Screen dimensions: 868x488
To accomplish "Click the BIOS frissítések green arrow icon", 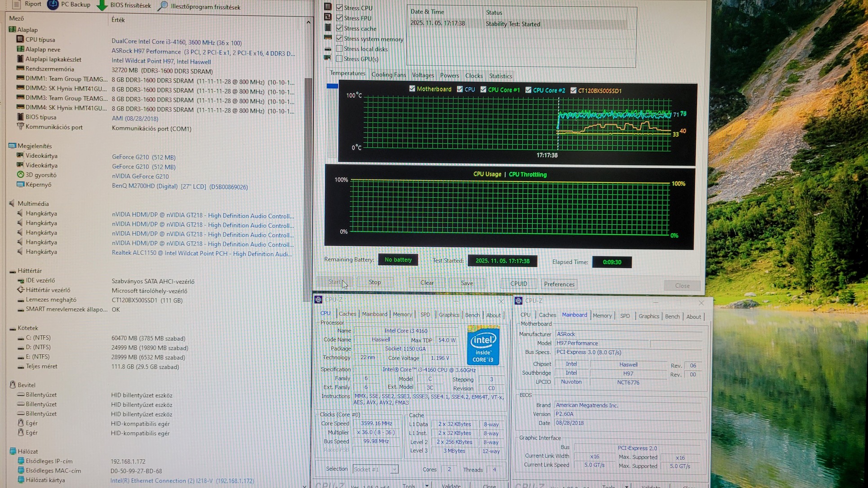I will click(x=102, y=5).
